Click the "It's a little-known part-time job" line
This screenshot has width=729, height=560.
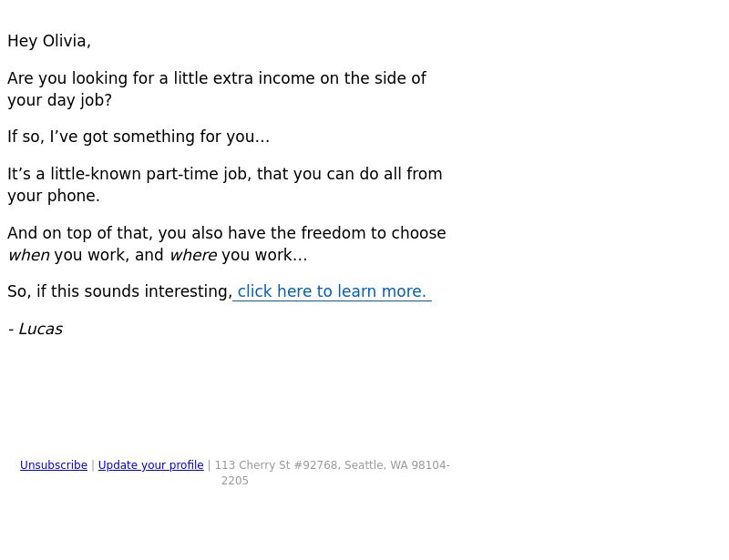[x=224, y=174]
